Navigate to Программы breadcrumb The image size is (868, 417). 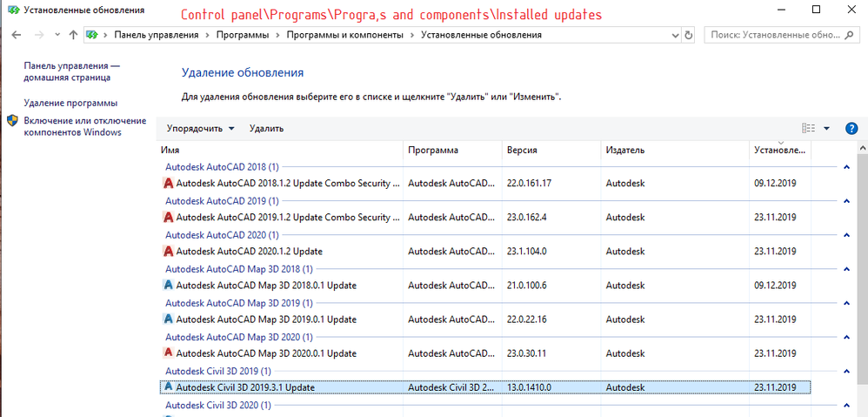click(243, 35)
